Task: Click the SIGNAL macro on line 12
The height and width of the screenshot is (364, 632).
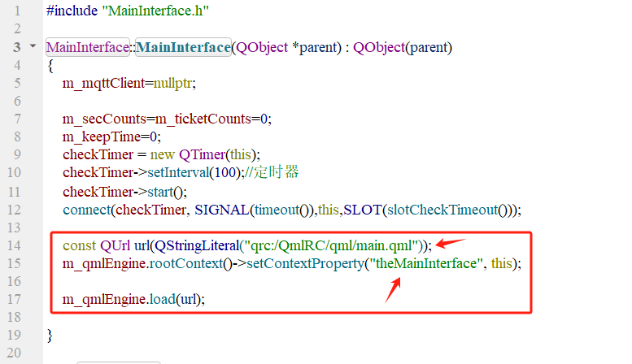Action: click(222, 210)
